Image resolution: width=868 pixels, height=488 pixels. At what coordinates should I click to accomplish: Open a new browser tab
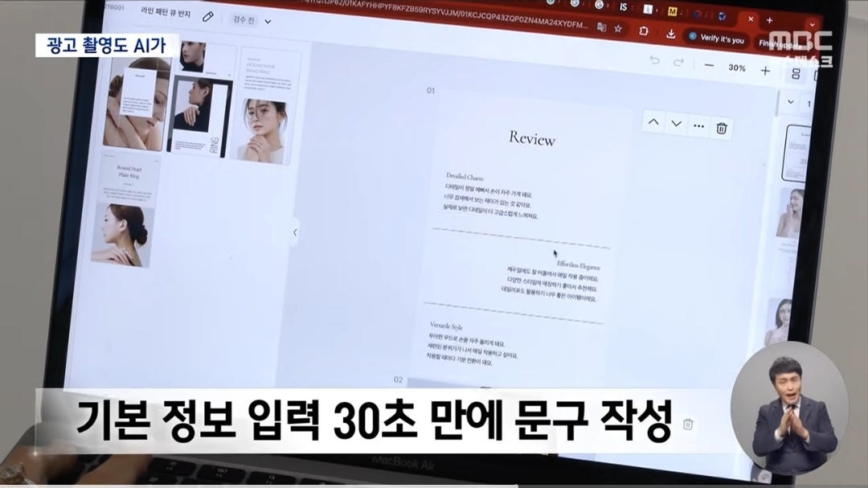pyautogui.click(x=769, y=20)
